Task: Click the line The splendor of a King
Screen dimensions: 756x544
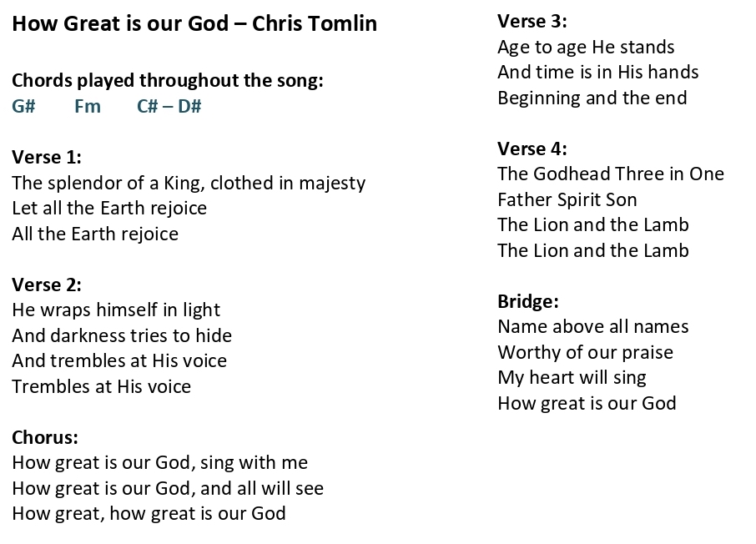Action: (189, 184)
